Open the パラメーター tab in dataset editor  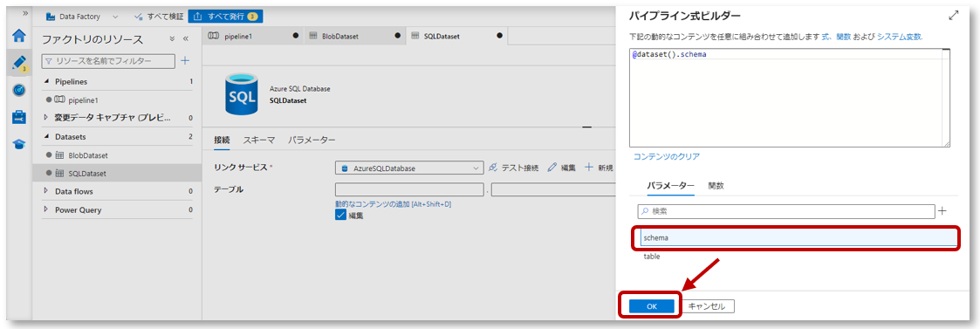click(312, 141)
